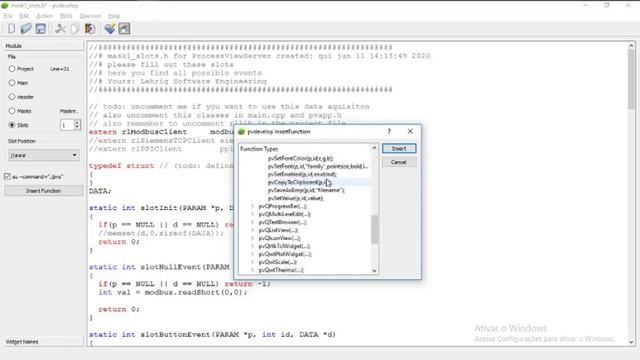The height and width of the screenshot is (360, 640).
Task: Click the Copy toolbar icon
Action: [75, 29]
